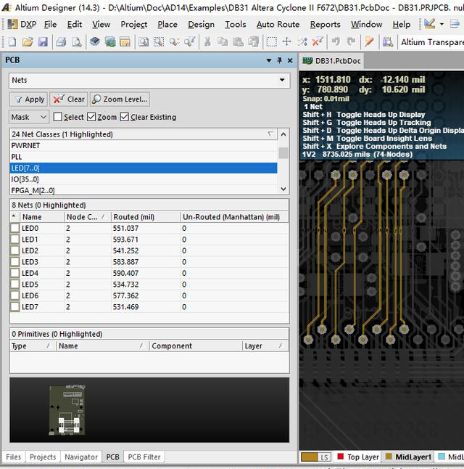The image size is (464, 469).
Task: Open the Auto Route menu
Action: 278,24
